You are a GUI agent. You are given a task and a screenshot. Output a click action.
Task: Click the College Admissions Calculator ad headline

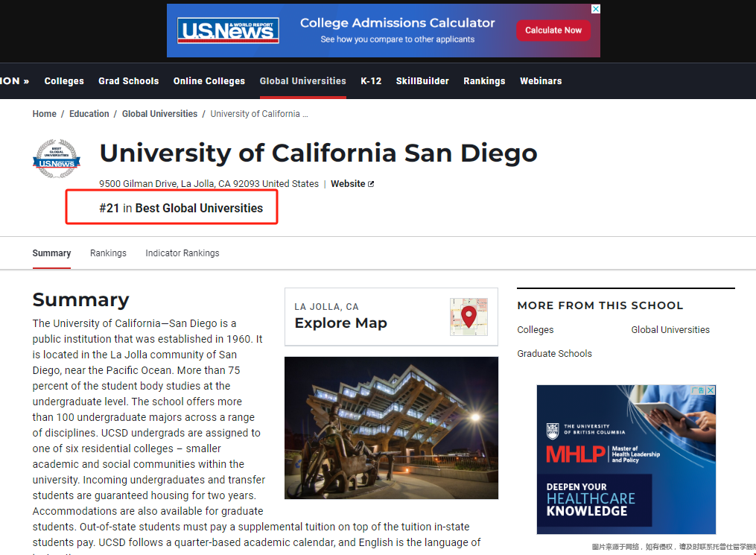click(397, 22)
